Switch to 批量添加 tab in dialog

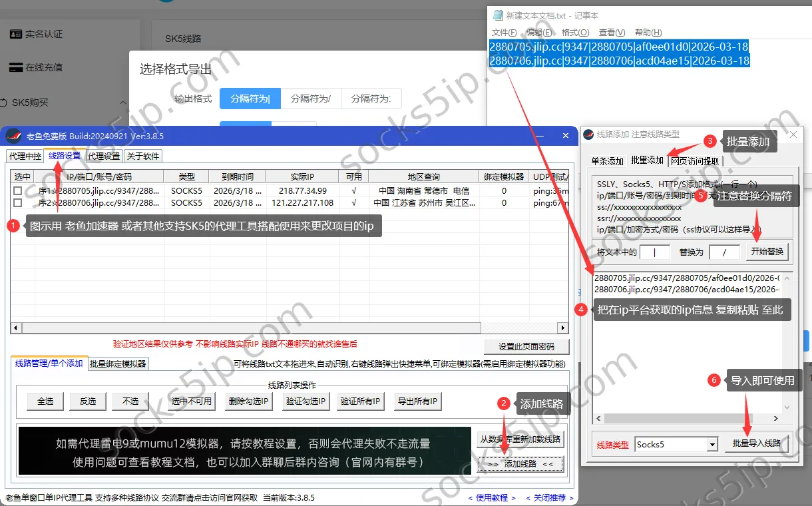(647, 160)
